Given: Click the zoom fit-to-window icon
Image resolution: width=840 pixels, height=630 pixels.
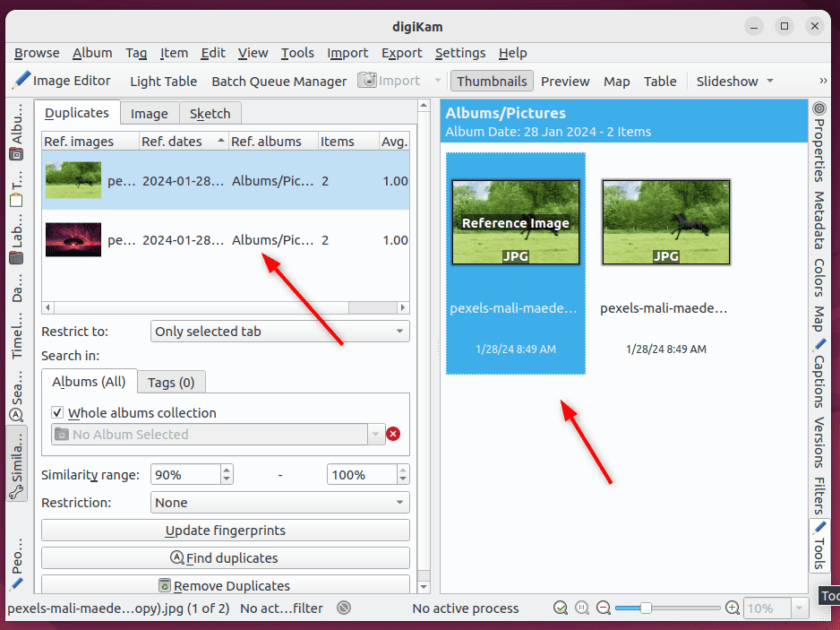Looking at the screenshot, I should coord(561,608).
